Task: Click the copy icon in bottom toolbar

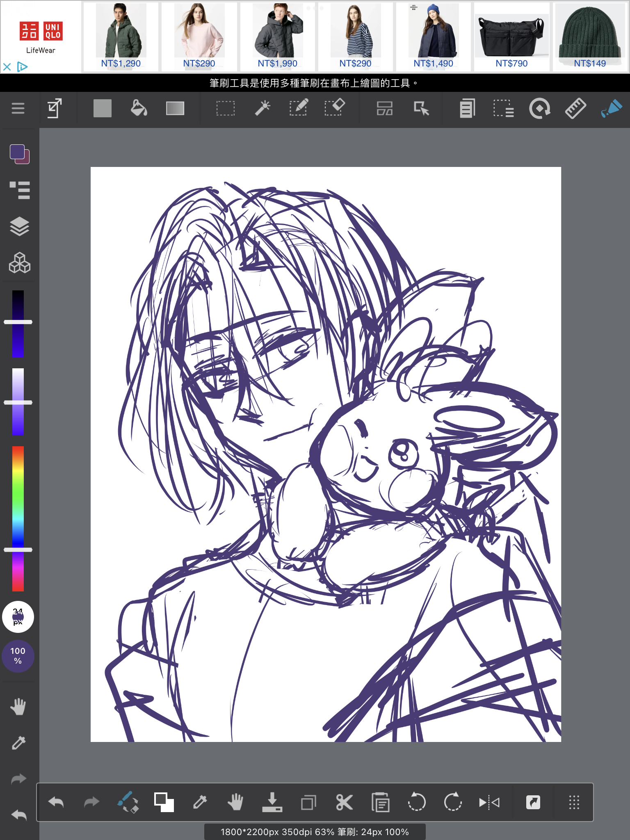Action: (x=308, y=802)
